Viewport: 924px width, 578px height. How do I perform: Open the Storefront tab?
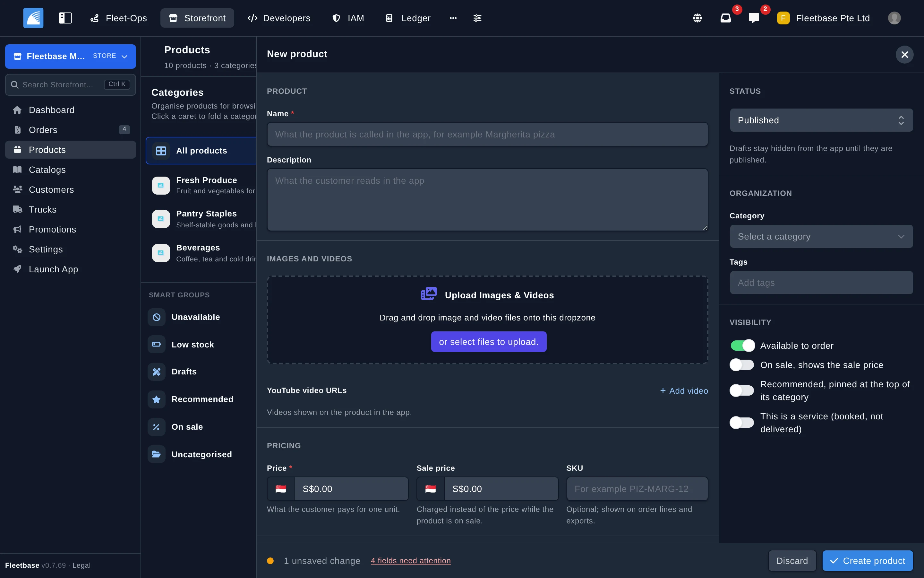click(x=197, y=18)
